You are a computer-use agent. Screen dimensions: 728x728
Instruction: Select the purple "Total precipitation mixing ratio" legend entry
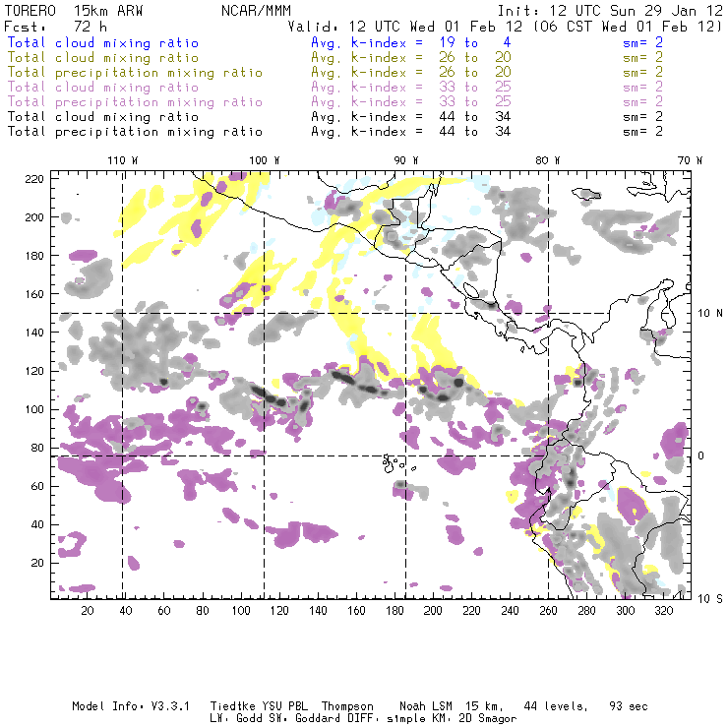point(135,102)
